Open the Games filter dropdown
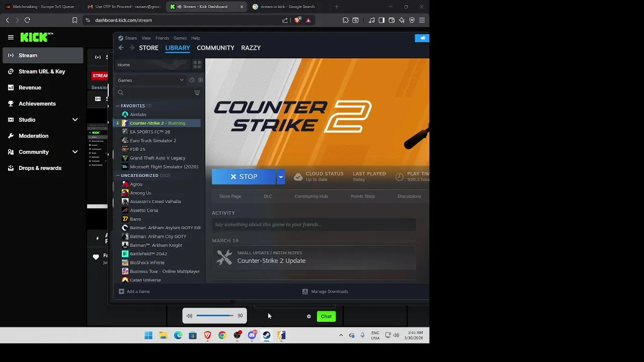The height and width of the screenshot is (362, 644). click(x=151, y=80)
